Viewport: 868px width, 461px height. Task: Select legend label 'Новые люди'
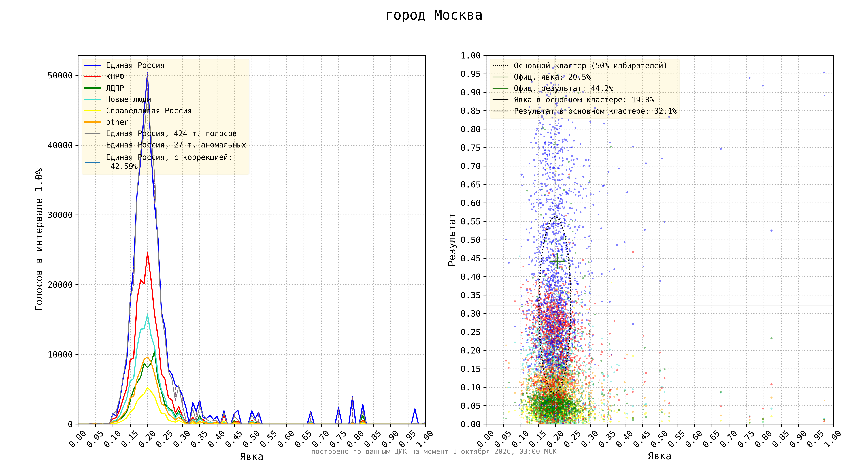click(x=128, y=99)
